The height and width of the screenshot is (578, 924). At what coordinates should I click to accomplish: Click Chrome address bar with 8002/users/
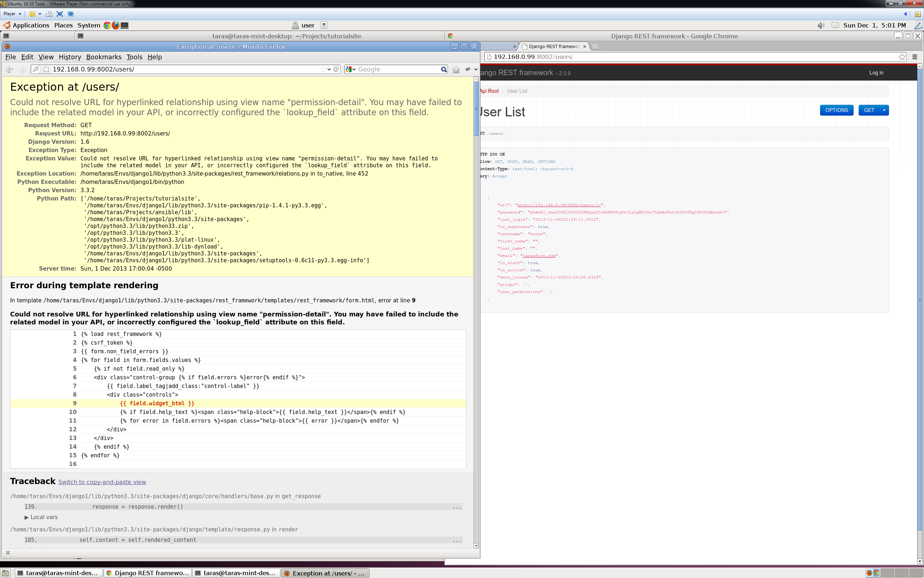[x=695, y=57]
